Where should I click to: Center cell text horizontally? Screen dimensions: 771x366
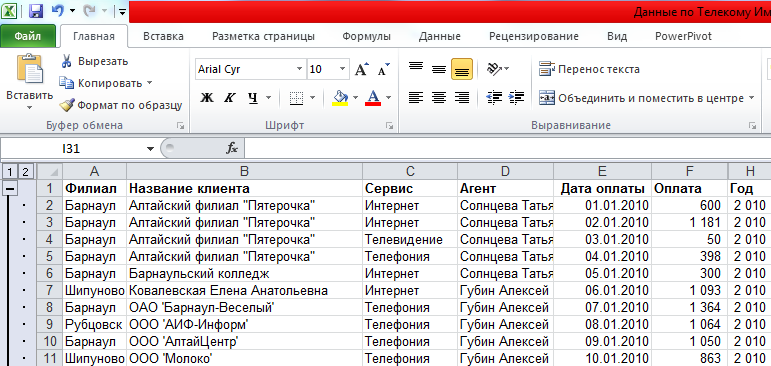[439, 98]
